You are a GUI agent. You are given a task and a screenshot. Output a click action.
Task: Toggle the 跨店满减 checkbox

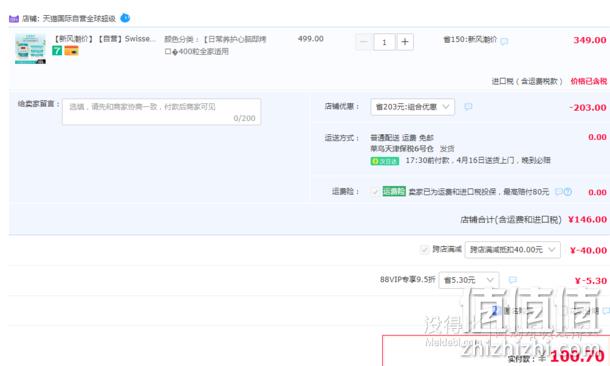point(424,249)
